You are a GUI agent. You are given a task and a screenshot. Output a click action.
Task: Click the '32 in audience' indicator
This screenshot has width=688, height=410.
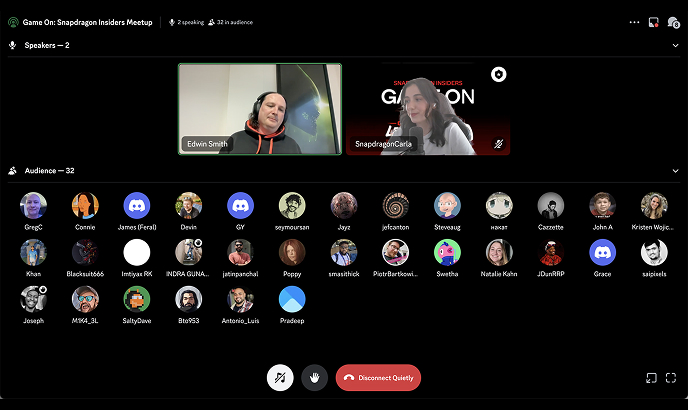tap(231, 22)
